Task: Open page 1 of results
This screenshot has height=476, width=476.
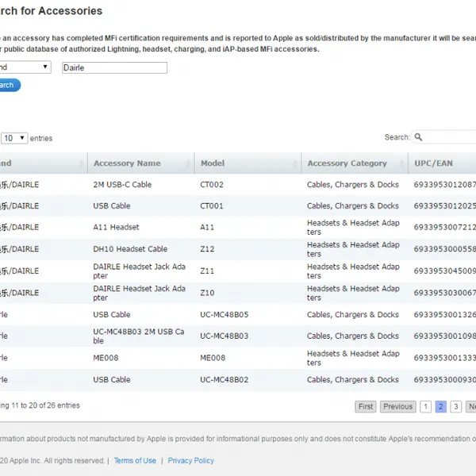Action: point(425,406)
